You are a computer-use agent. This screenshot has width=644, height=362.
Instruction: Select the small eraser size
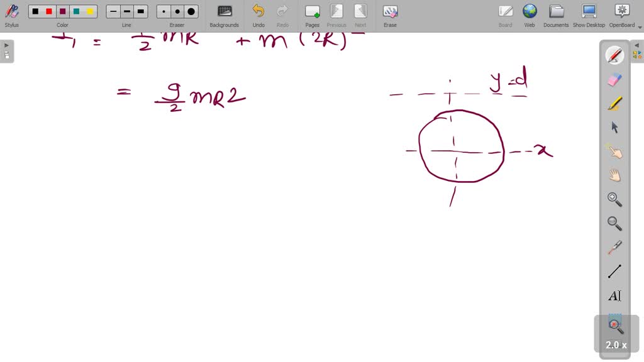click(x=164, y=11)
